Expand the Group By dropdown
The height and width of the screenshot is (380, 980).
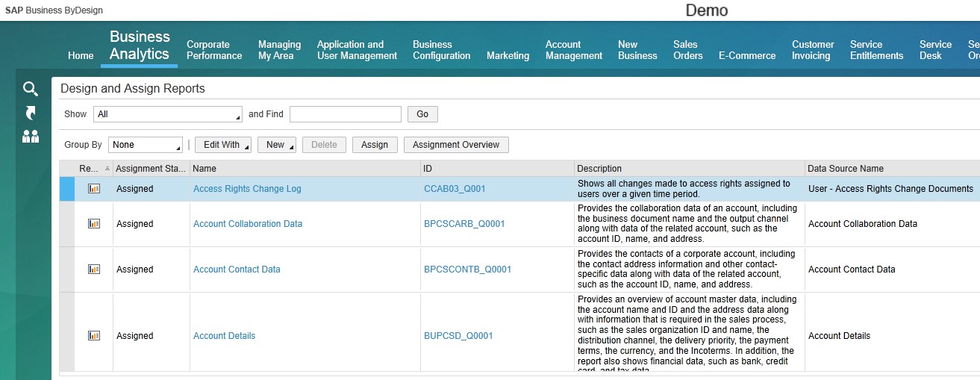(146, 145)
